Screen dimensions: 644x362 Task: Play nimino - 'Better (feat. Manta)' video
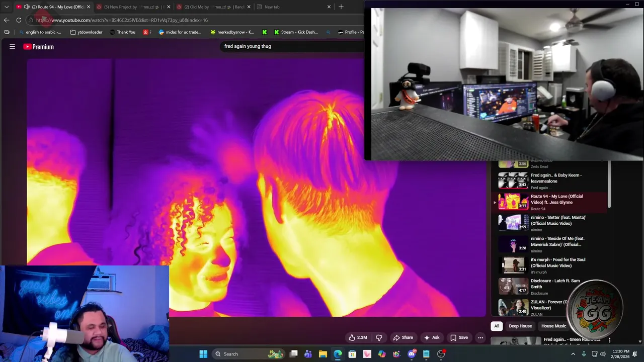[550, 223]
